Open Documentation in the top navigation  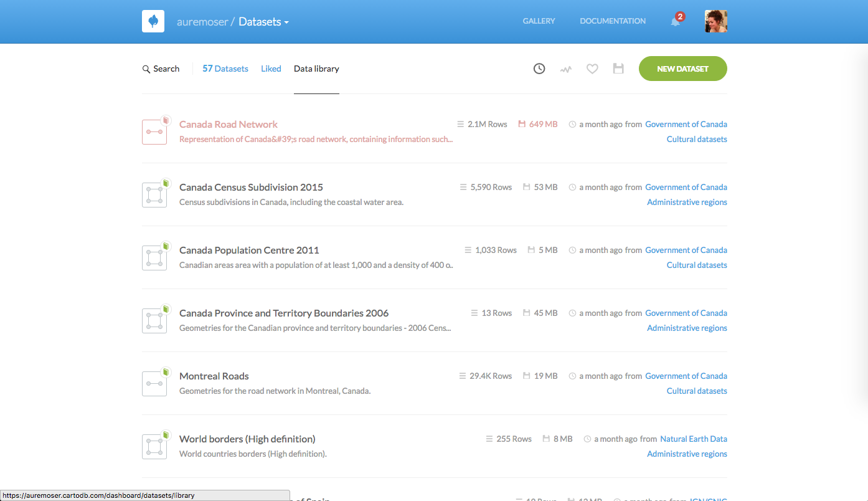(613, 21)
